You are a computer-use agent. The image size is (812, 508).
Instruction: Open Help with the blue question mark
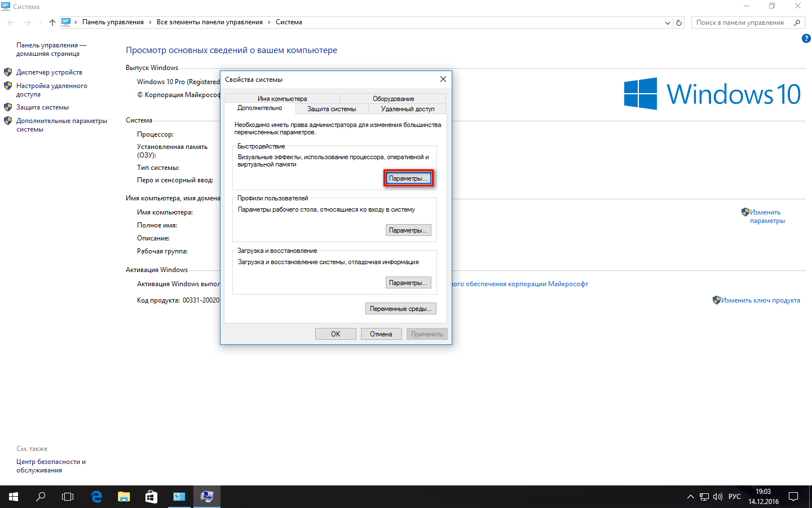point(806,38)
